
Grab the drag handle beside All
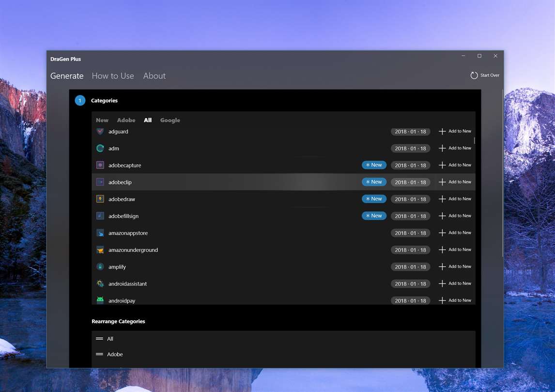(99, 339)
